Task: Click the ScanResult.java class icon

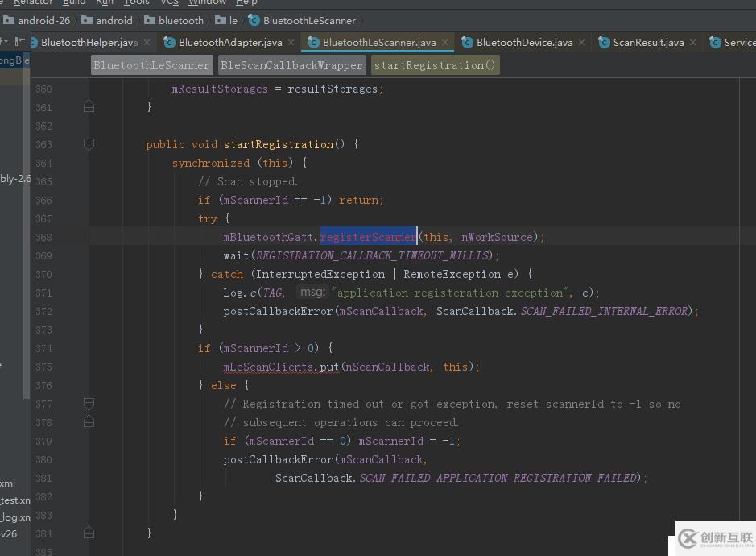Action: [x=604, y=43]
